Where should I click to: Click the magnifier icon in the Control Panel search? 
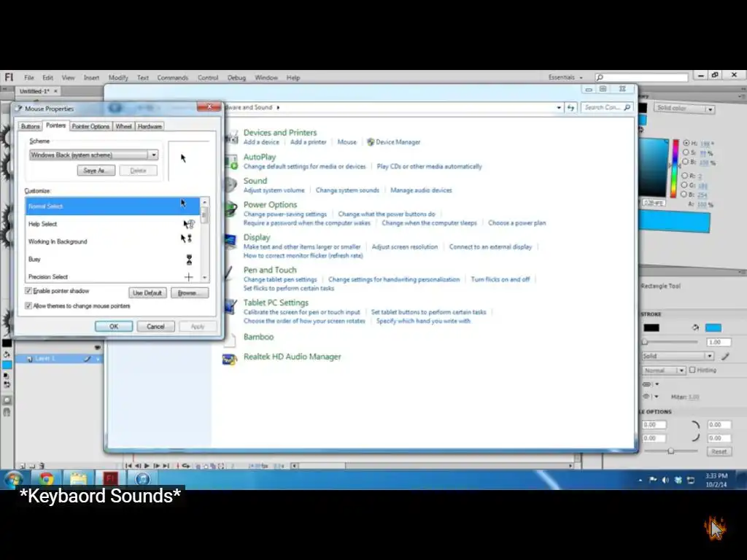pyautogui.click(x=627, y=108)
